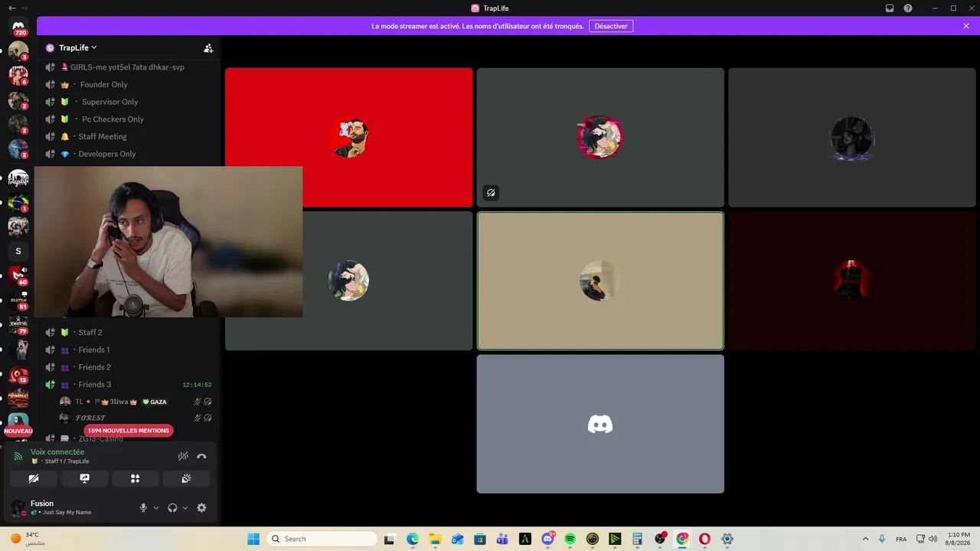980x551 pixels.
Task: Toggle noise suppression in voice panel
Action: coord(183,456)
